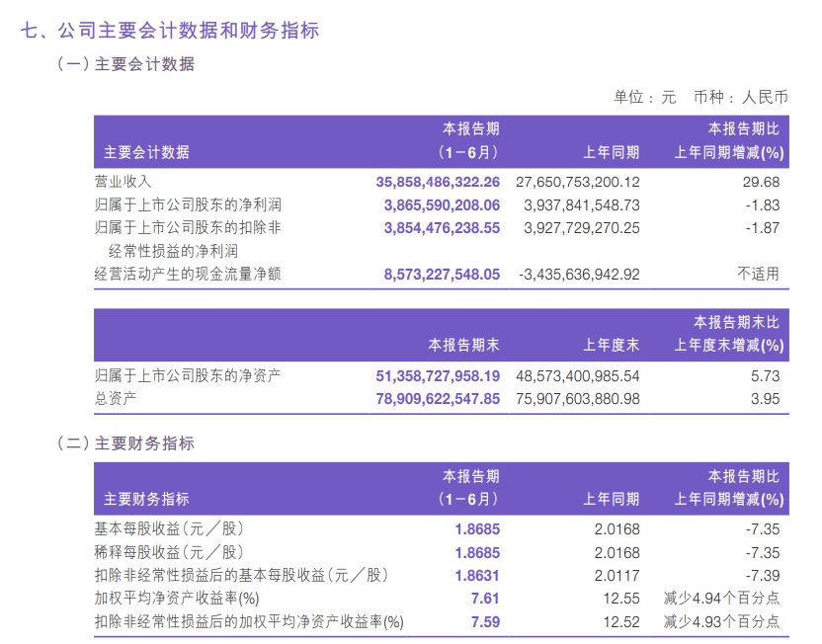This screenshot has width=822, height=644.
Task: Select row label 稀释每股收益(元/股)
Action: [x=169, y=552]
